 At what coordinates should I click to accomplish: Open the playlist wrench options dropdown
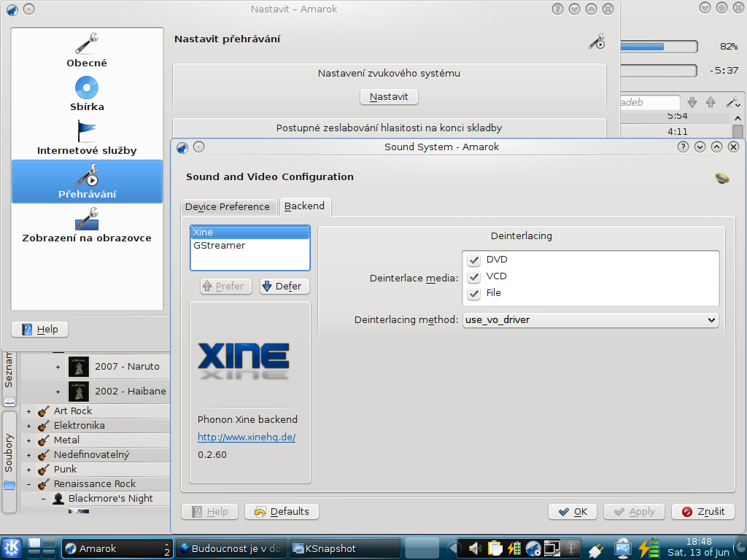tap(732, 102)
